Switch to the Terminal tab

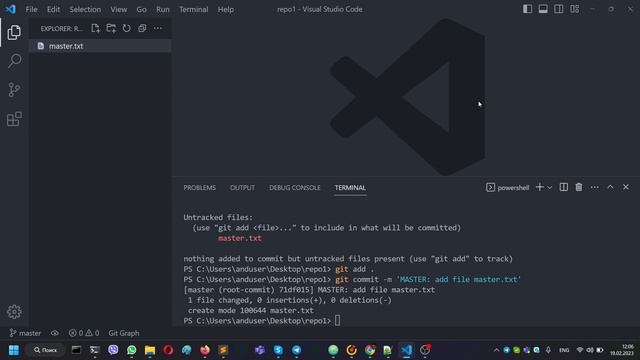(350, 188)
